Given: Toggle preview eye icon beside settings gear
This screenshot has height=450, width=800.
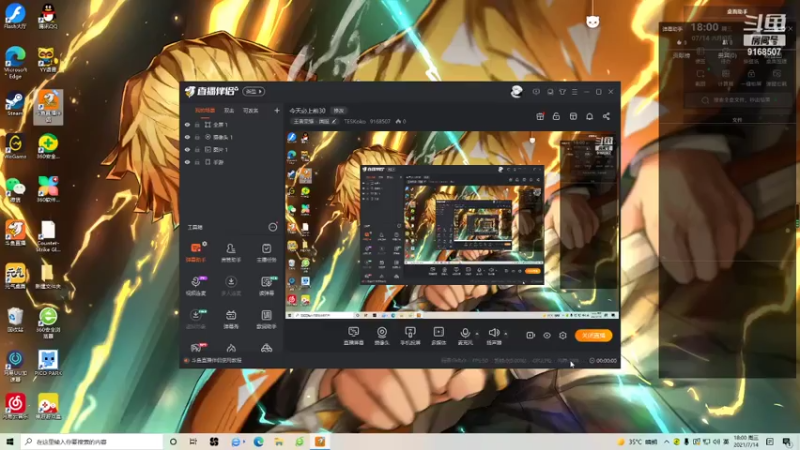Looking at the screenshot, I should 547,335.
